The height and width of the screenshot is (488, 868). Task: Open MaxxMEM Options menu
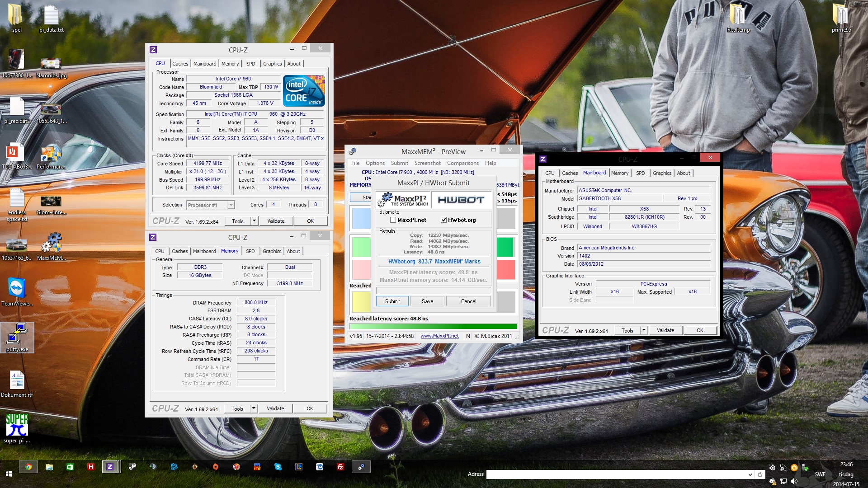(375, 163)
